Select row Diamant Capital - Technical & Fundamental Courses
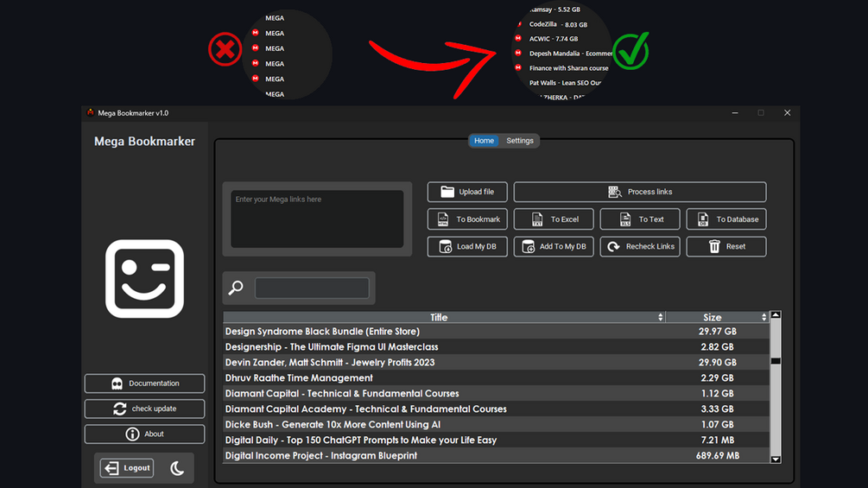This screenshot has height=488, width=868. coord(496,393)
